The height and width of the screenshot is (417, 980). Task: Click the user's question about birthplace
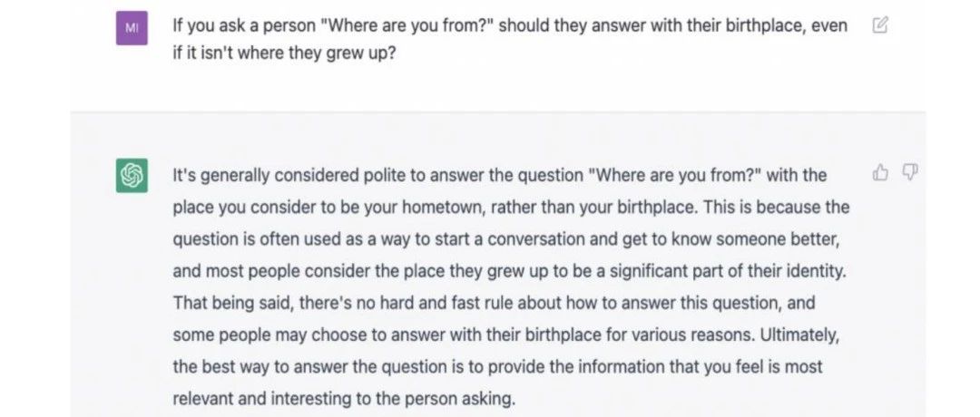click(510, 39)
